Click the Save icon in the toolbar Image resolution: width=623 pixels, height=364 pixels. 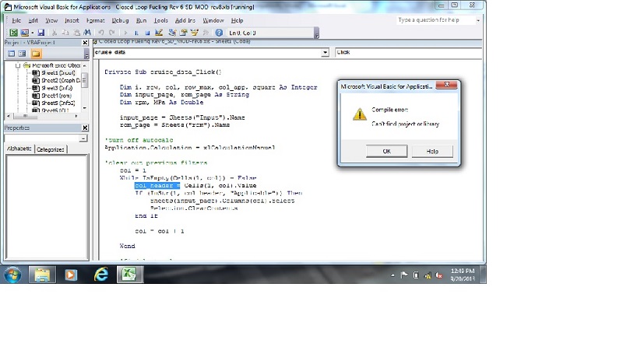(40, 33)
